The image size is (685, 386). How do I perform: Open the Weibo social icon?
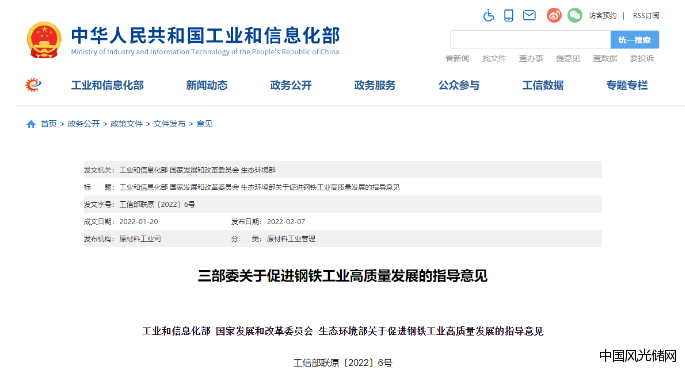[554, 15]
